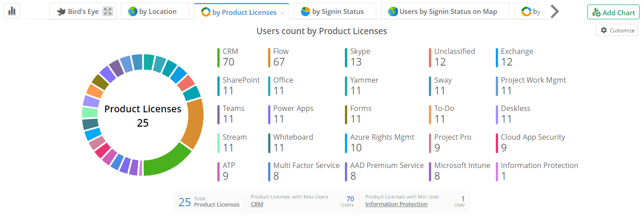Click the expand icon on Bird's Eye tab
Viewport: 644px width, 221px height.
coord(107,11)
